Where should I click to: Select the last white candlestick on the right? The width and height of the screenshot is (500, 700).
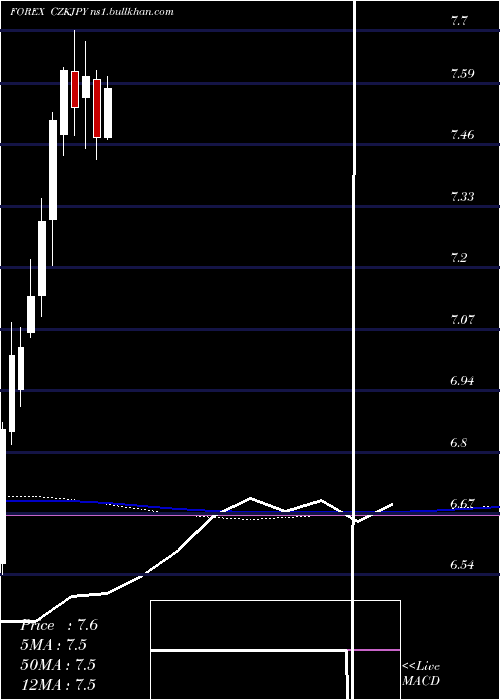[x=108, y=113]
